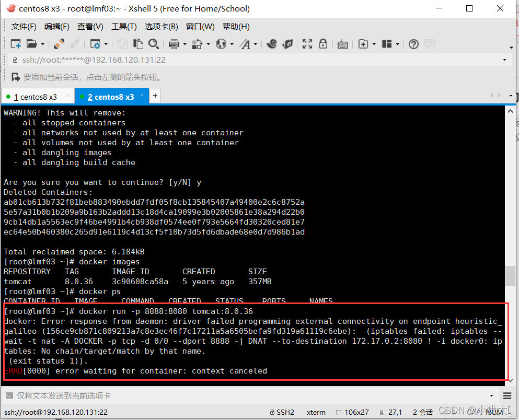Viewport: 519px width, 420px height.
Task: Click the Full Screen toggle icon
Action: point(307,44)
